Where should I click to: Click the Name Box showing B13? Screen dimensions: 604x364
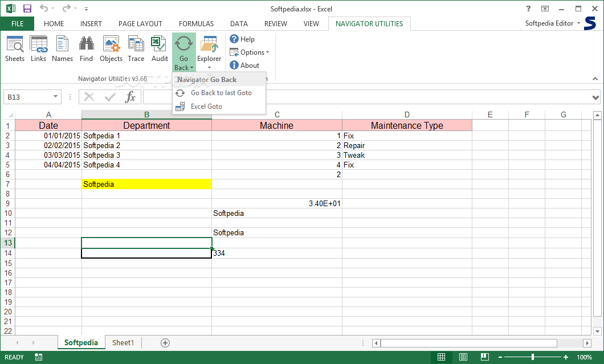[x=28, y=97]
